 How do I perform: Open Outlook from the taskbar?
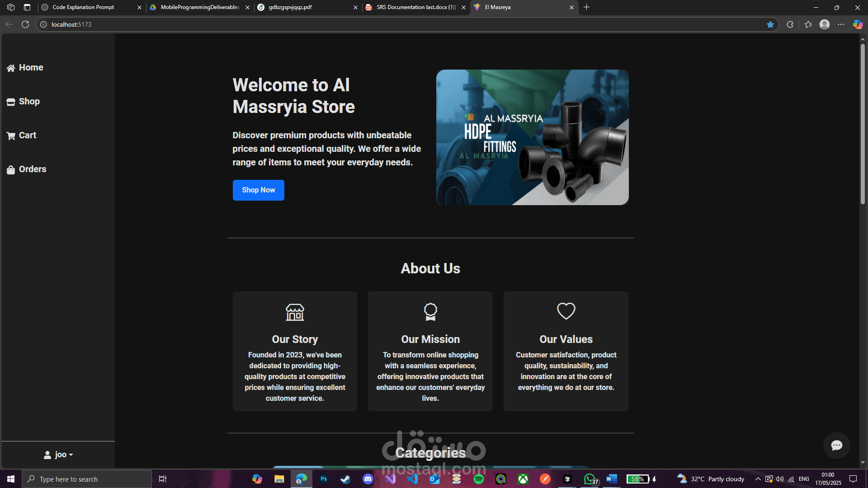pos(434,479)
